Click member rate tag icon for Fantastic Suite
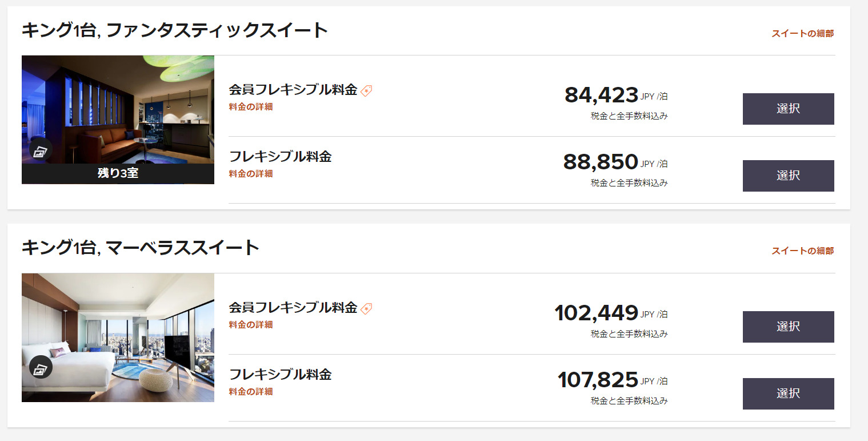This screenshot has width=868, height=441. 366,90
